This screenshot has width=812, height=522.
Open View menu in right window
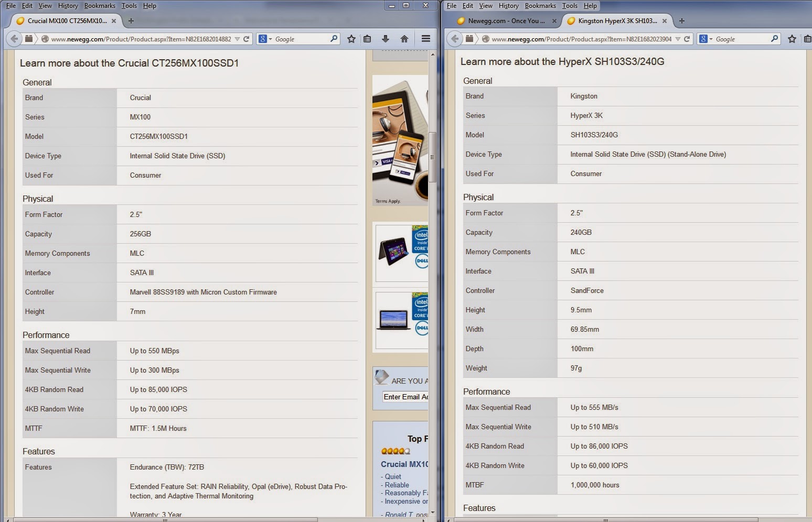tap(486, 6)
